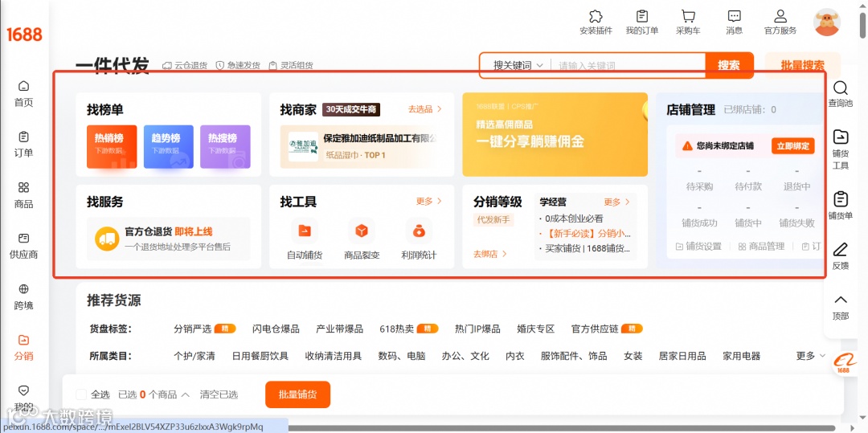This screenshot has height=433, width=868.
Task: Open 消息 messages icon
Action: (x=734, y=16)
